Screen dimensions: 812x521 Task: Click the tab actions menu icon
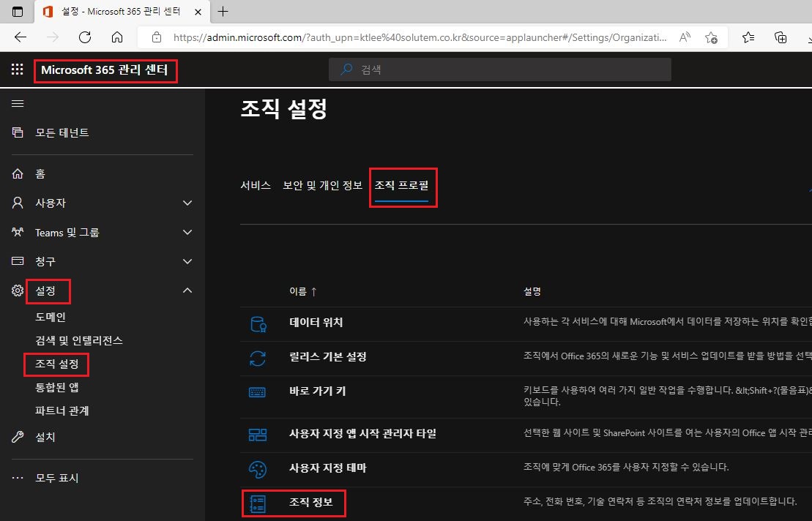pyautogui.click(x=17, y=12)
